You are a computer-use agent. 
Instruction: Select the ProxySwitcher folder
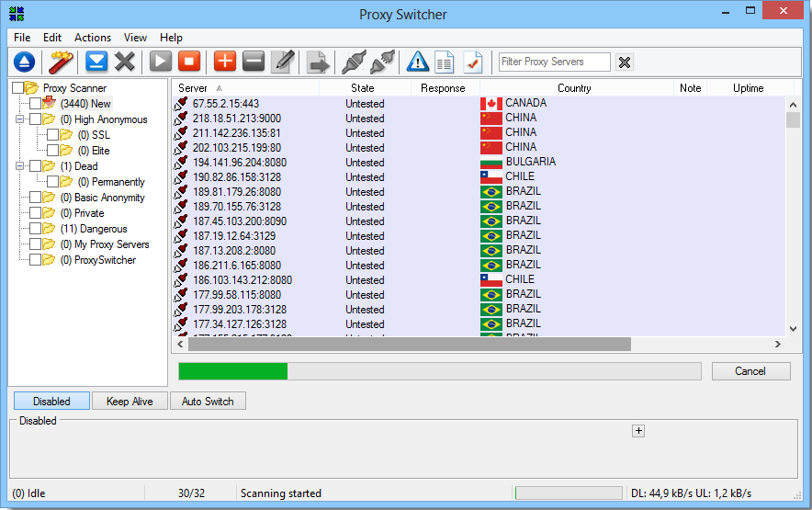point(98,260)
